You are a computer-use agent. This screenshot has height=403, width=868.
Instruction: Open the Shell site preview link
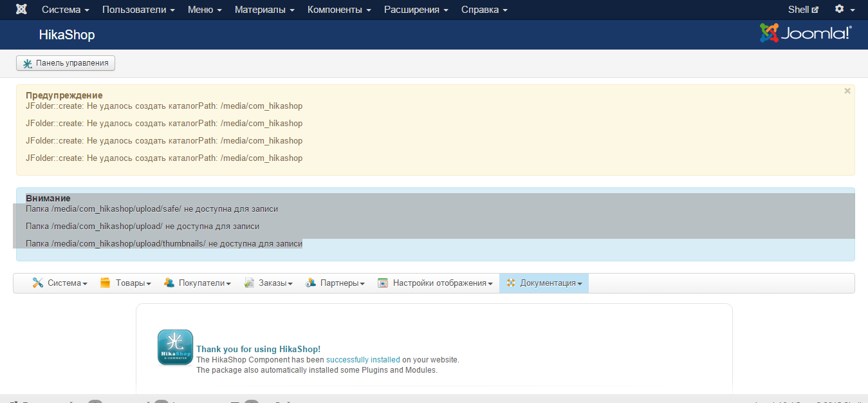click(803, 10)
